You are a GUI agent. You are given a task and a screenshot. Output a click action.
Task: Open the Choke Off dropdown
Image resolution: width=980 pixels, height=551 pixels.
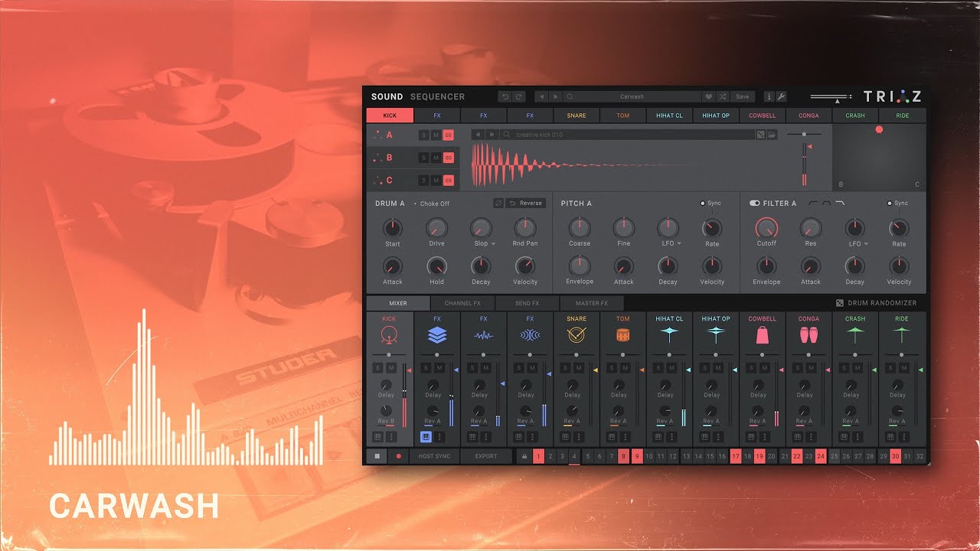[432, 204]
